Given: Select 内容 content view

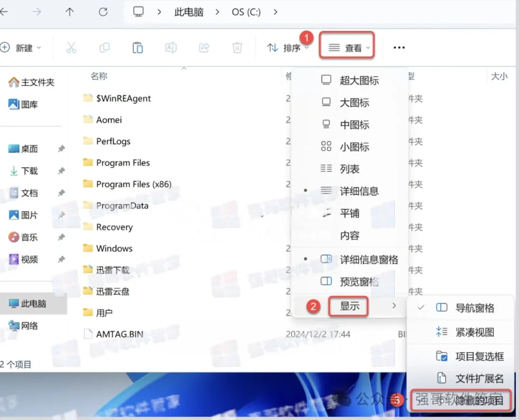Looking at the screenshot, I should [349, 235].
